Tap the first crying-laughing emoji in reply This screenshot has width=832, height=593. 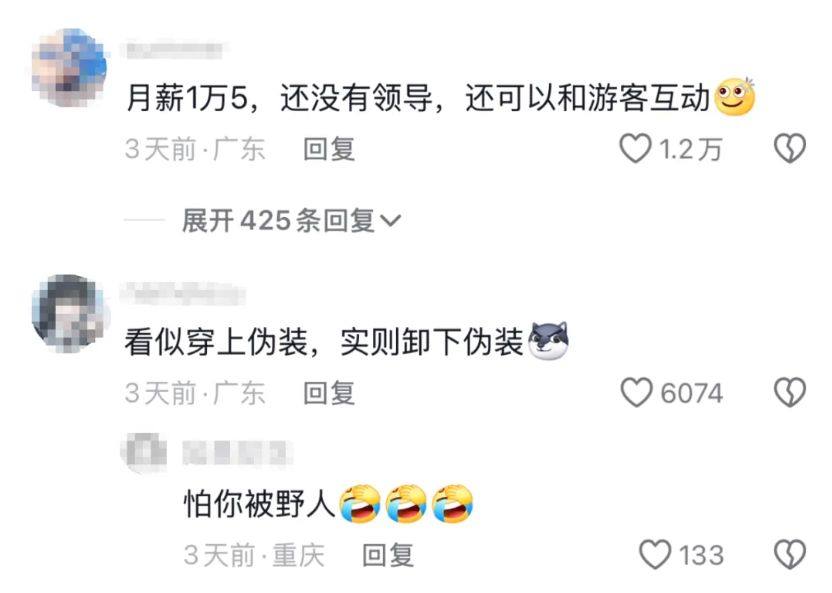360,503
